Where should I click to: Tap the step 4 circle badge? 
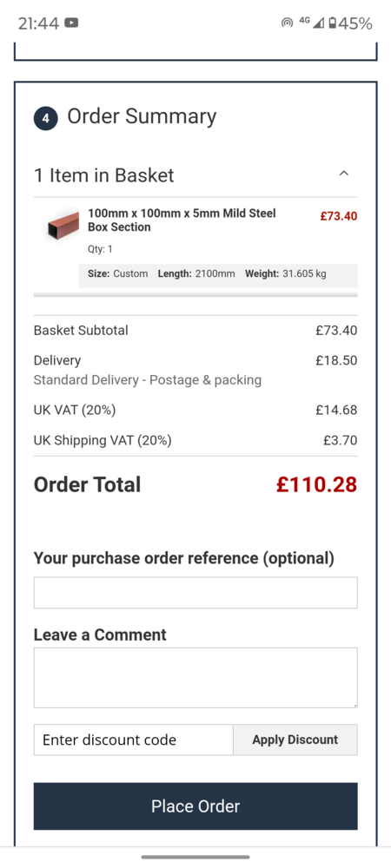[x=46, y=119]
